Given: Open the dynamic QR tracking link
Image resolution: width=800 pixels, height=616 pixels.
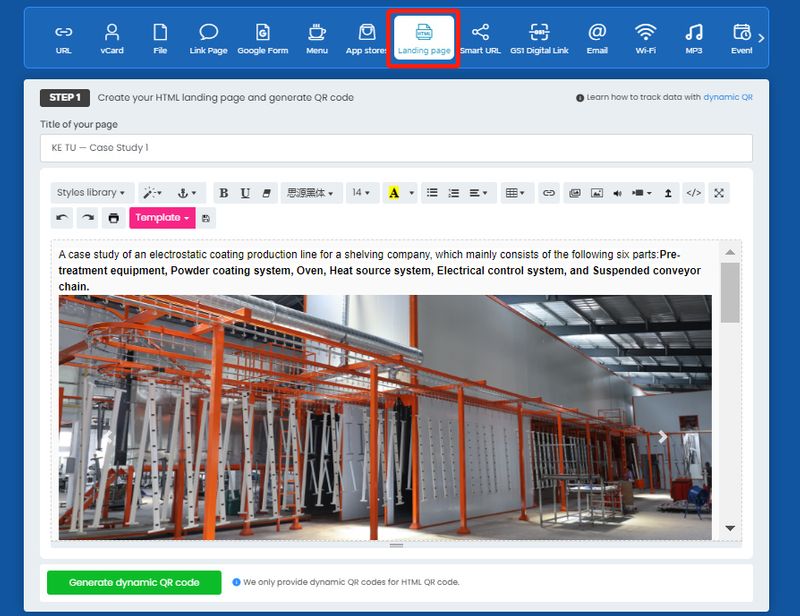Looking at the screenshot, I should (x=727, y=98).
